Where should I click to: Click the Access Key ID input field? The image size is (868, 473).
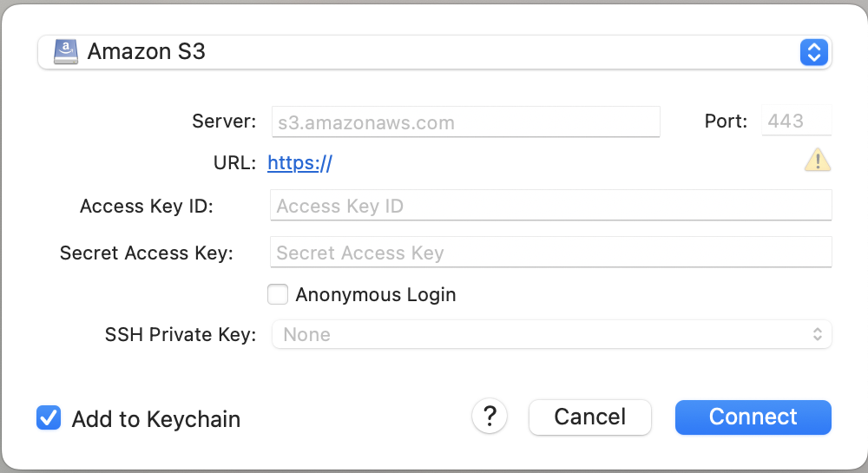(551, 205)
